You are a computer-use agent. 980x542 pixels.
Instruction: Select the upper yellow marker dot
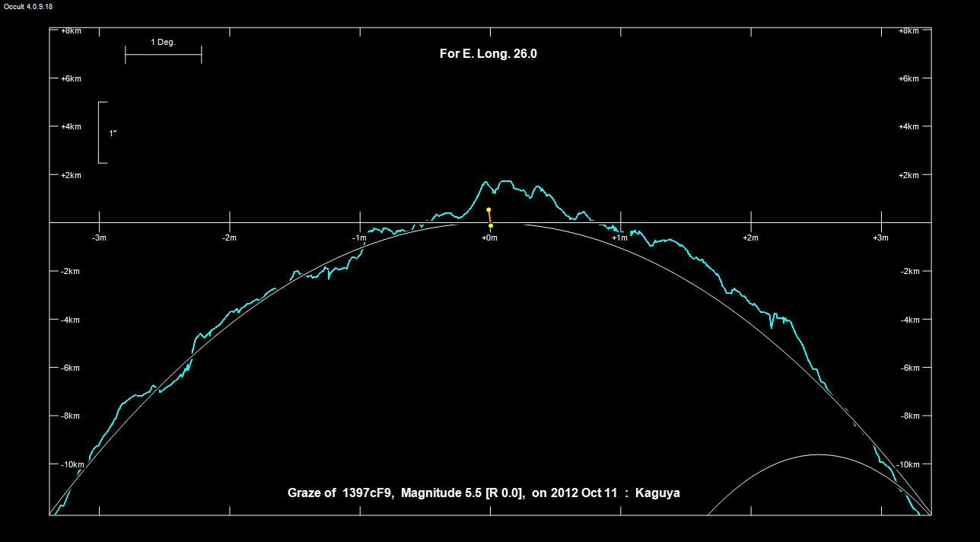[x=488, y=209]
